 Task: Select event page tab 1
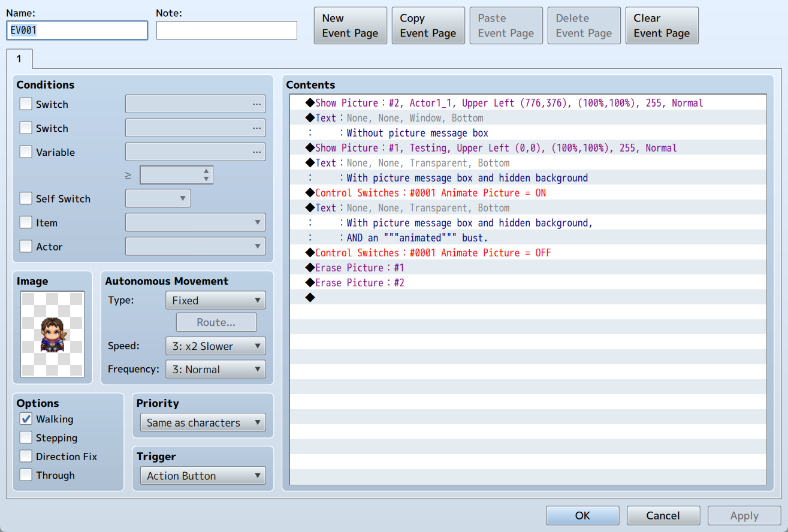click(x=19, y=59)
